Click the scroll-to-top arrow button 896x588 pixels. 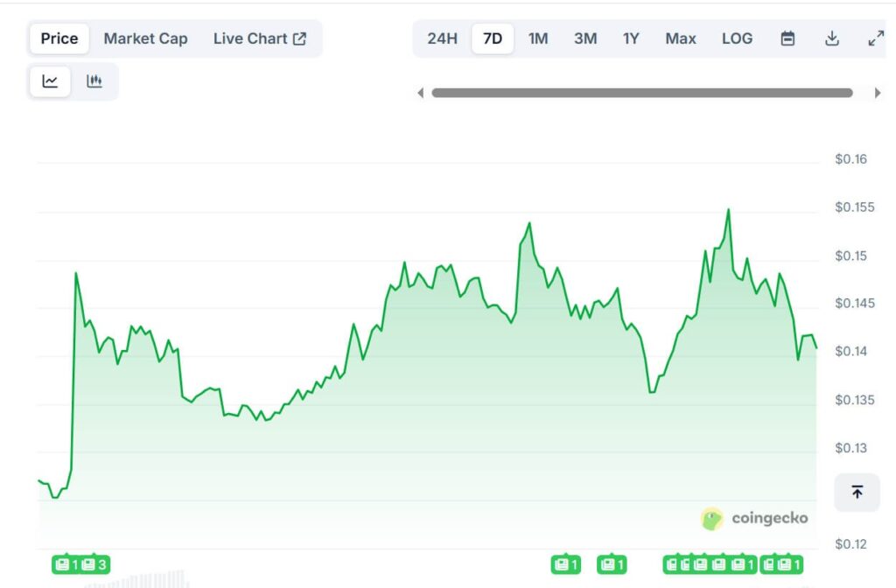[857, 493]
